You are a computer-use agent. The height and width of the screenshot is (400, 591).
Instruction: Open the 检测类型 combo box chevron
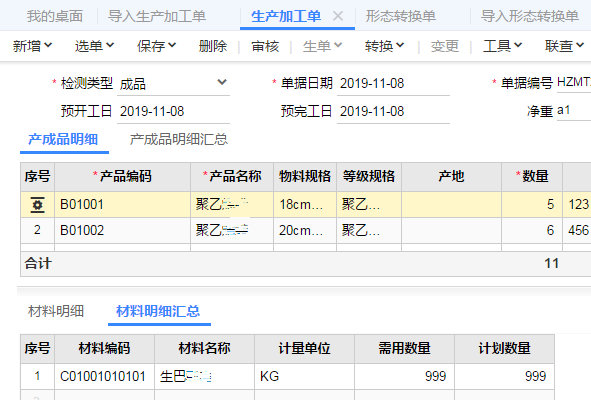[222, 82]
